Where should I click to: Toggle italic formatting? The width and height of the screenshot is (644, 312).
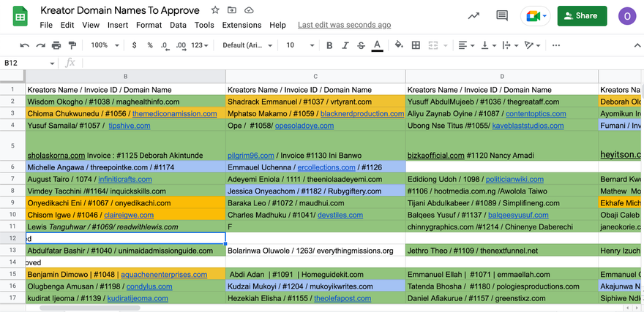point(345,45)
